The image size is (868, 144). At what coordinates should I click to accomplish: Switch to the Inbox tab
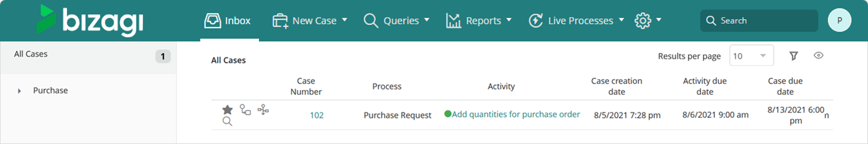click(227, 21)
